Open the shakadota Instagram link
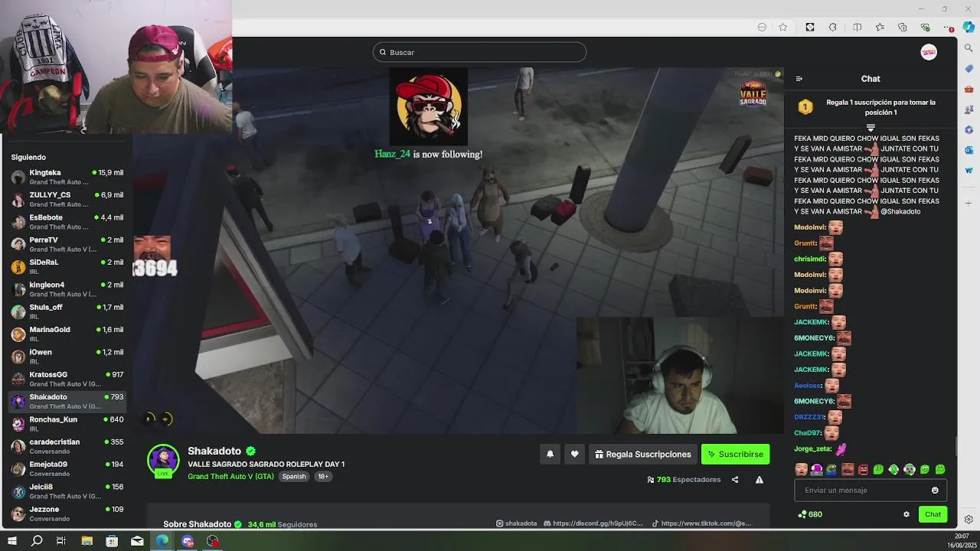Viewport: 980px width, 551px height. [x=517, y=524]
